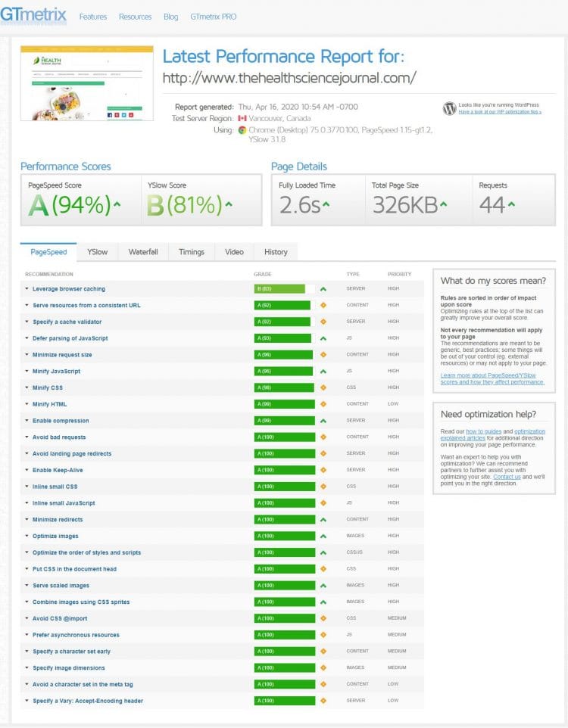Image resolution: width=568 pixels, height=728 pixels.
Task: Click the GTmetrix logo
Action: click(33, 15)
